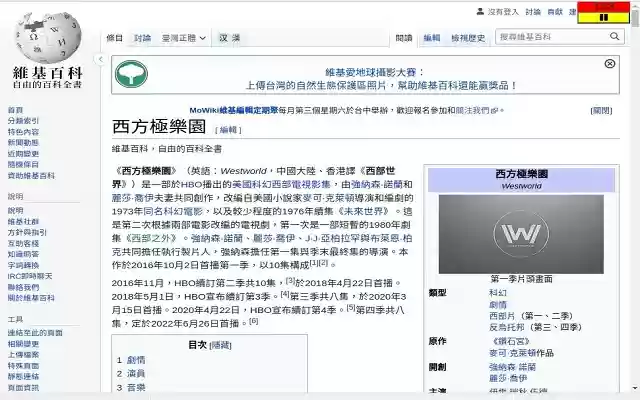Viewport: 640px width, 400px height.
Task: Click 貢獻 in the top user links
Action: (x=555, y=12)
